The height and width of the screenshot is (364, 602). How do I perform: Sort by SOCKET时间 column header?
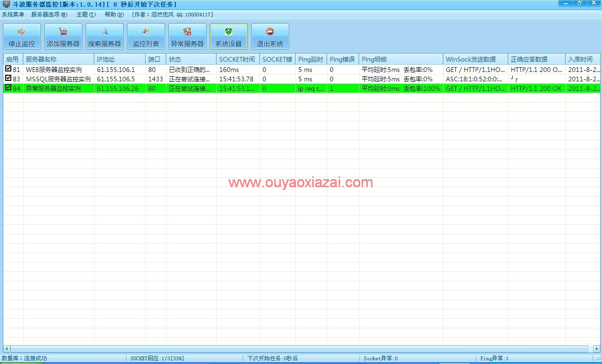(x=238, y=59)
